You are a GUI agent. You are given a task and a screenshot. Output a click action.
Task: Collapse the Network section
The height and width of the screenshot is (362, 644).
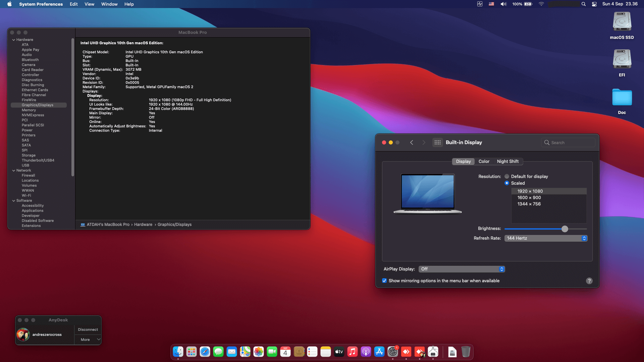tap(14, 170)
